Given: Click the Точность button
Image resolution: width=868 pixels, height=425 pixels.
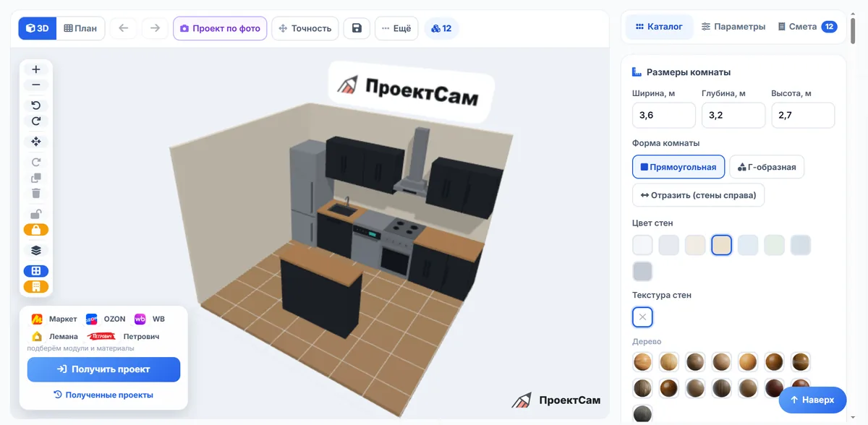Looking at the screenshot, I should click(305, 28).
